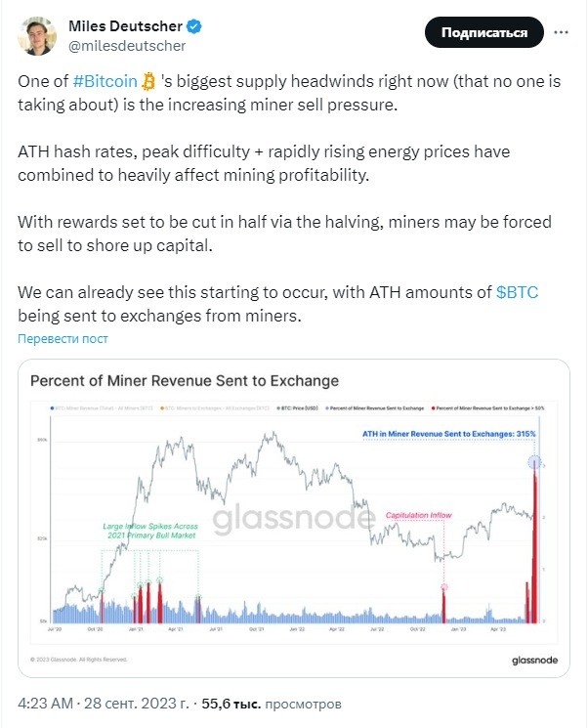Click the orange Bitcoin emoji icon
Screen dimensions: 588x728
148,81
